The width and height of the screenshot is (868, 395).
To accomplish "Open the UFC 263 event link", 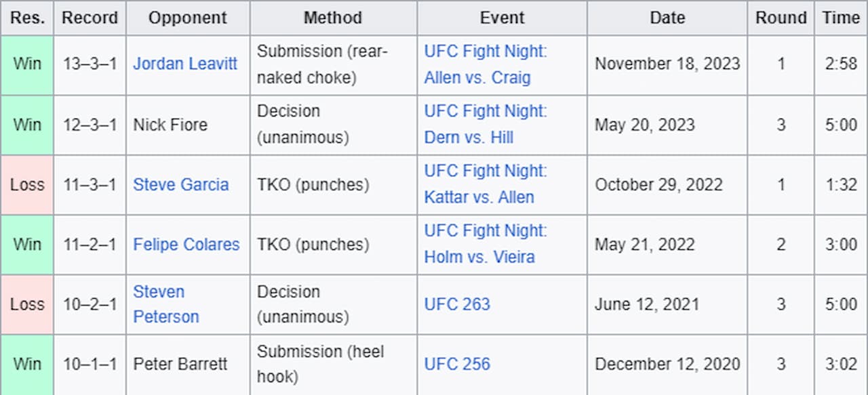I will point(457,304).
